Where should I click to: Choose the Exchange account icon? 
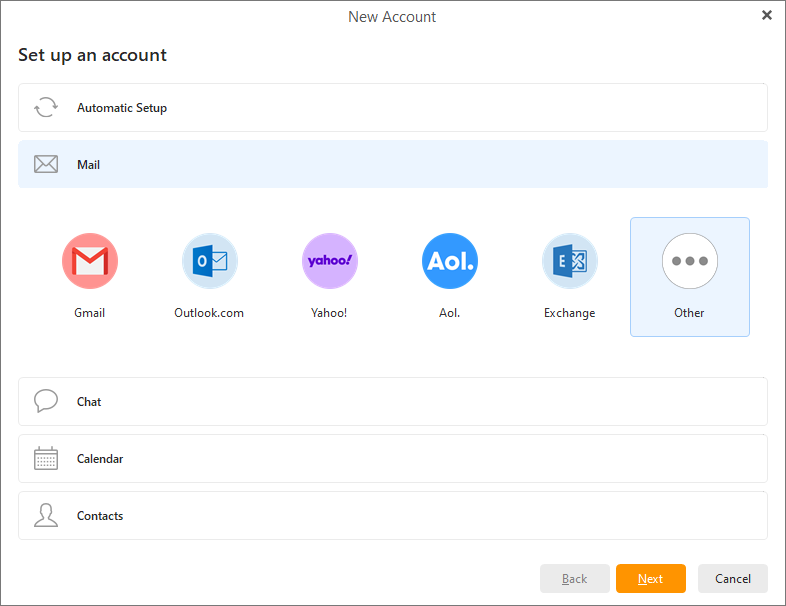point(570,262)
